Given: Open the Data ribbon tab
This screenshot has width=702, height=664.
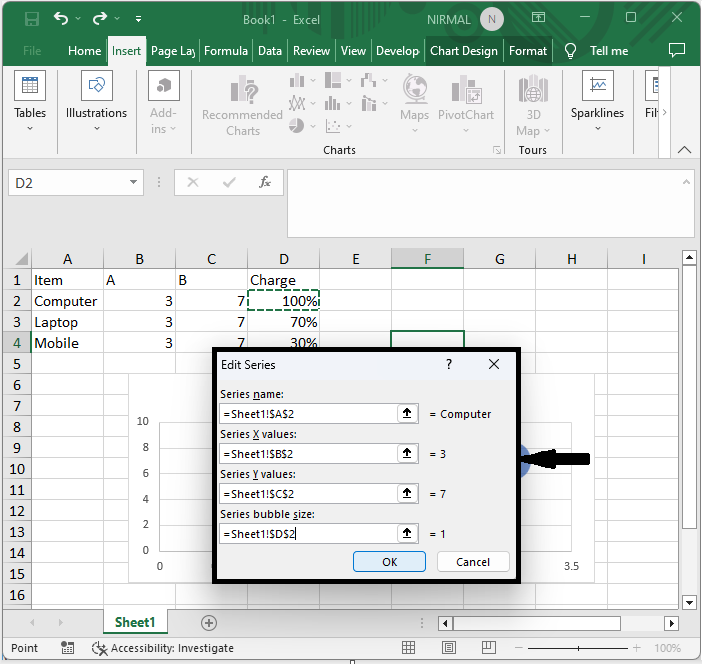Looking at the screenshot, I should pyautogui.click(x=270, y=51).
